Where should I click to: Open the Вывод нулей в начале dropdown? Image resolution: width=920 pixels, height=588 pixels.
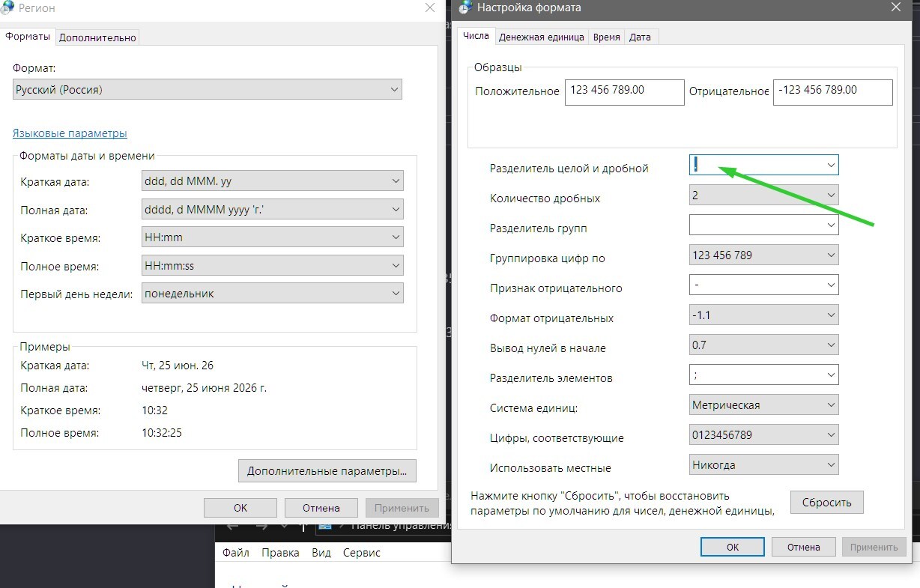tap(763, 345)
